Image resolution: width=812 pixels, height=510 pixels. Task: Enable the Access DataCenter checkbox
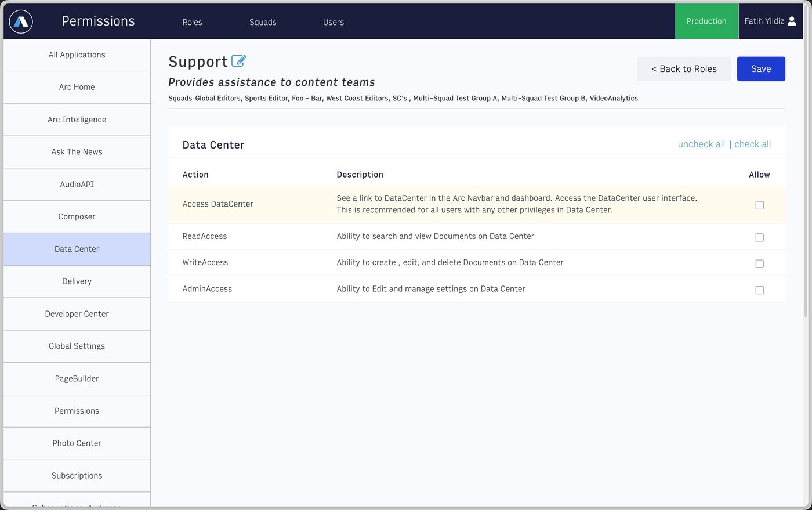pyautogui.click(x=759, y=205)
